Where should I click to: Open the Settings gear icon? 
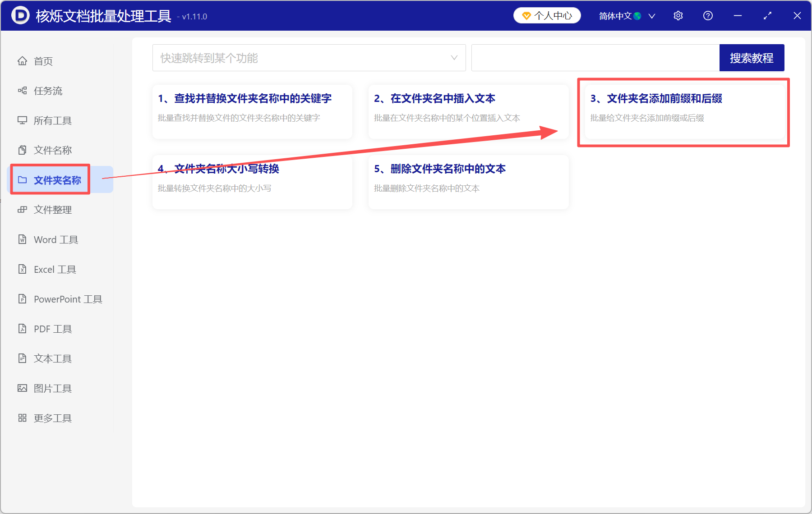tap(678, 15)
